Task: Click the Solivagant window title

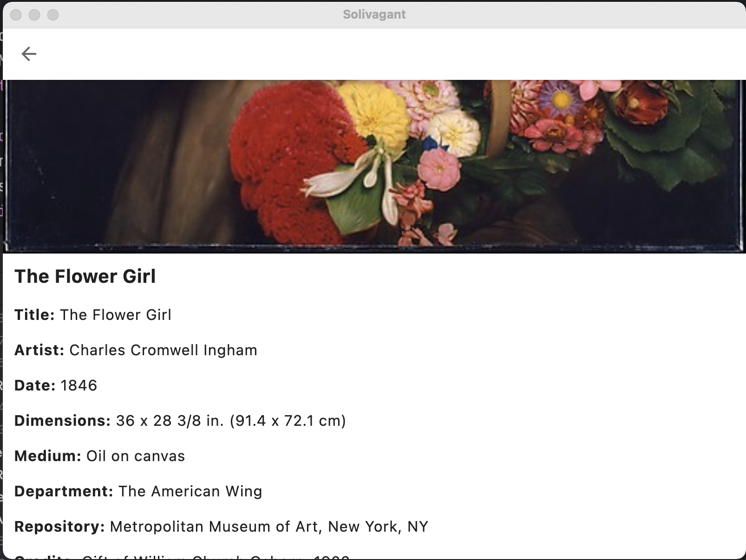Action: pyautogui.click(x=374, y=14)
